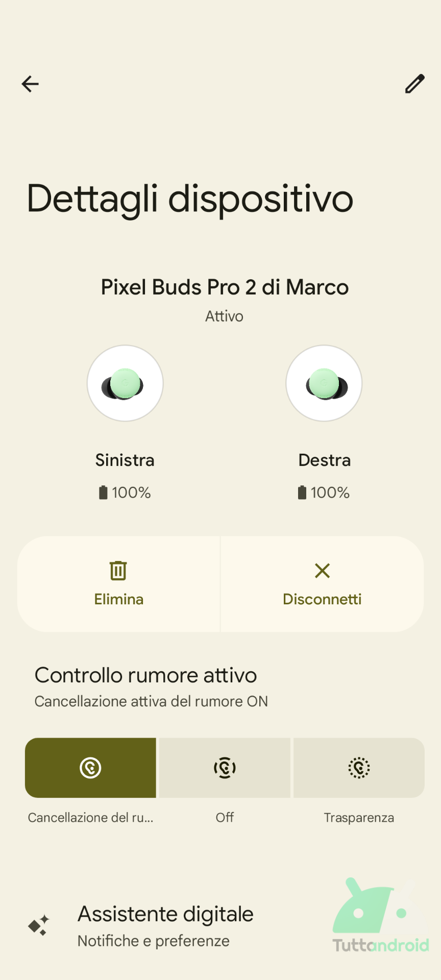Tap the right earbud battery icon

click(302, 493)
